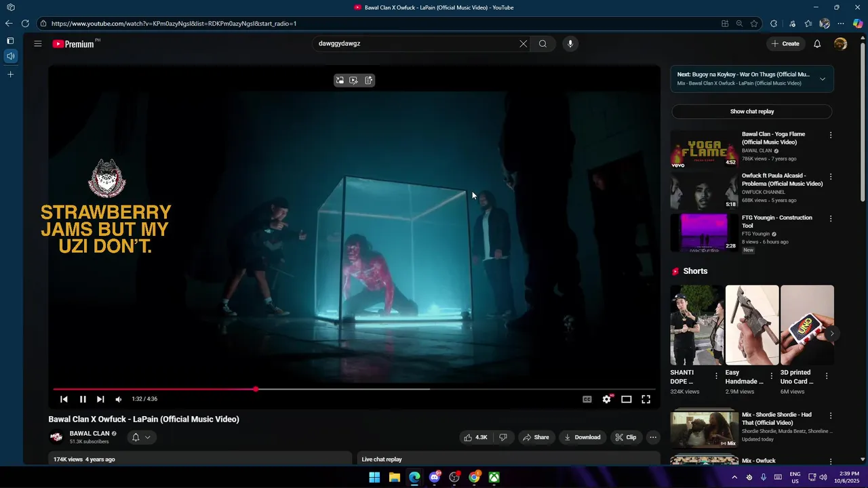Open SHANTI DOPE short thumbnail
The height and width of the screenshot is (488, 868).
point(696,325)
